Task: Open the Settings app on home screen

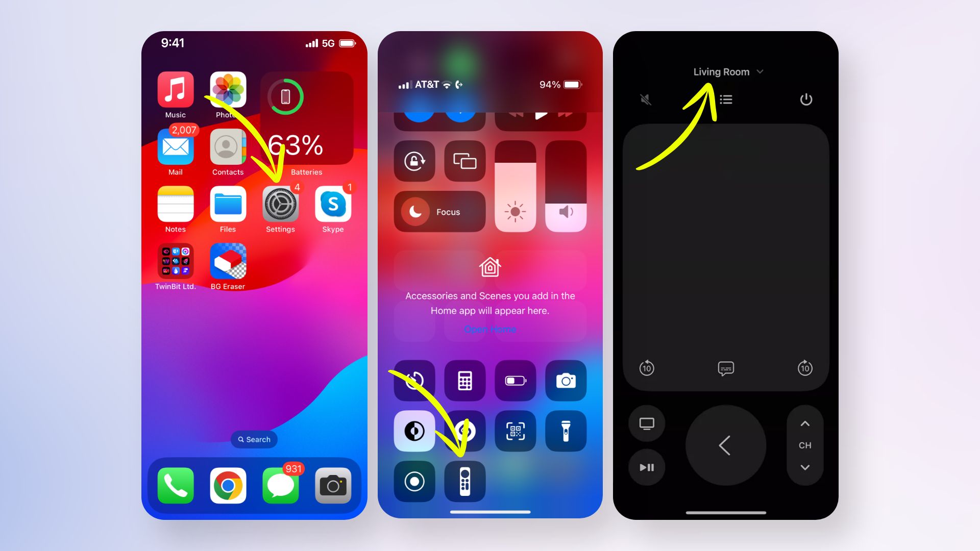Action: (280, 205)
